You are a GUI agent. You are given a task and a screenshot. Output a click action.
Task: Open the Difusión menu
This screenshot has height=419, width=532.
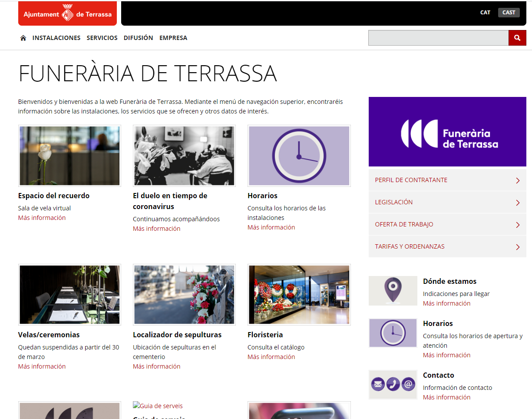click(139, 38)
